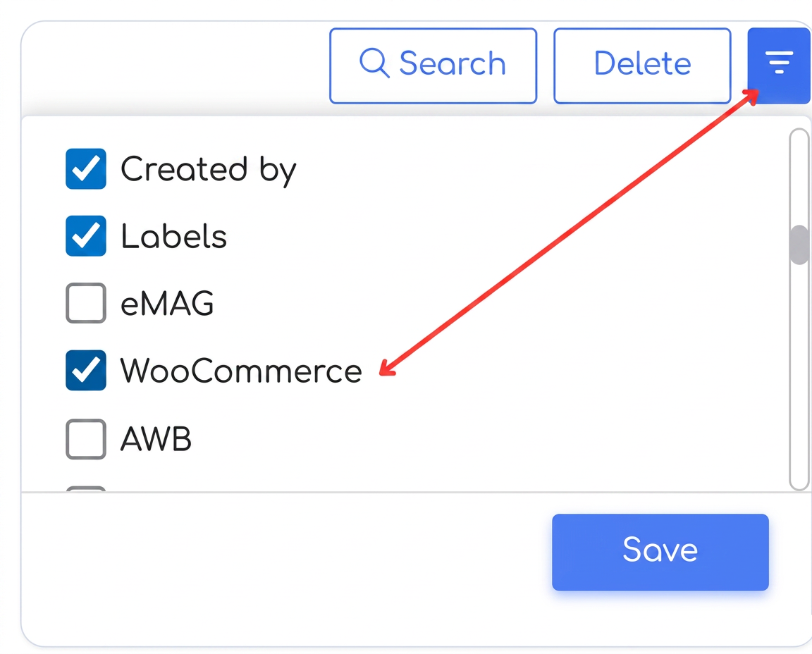This screenshot has height=654, width=812.
Task: Select the eMAG text label
Action: (167, 304)
